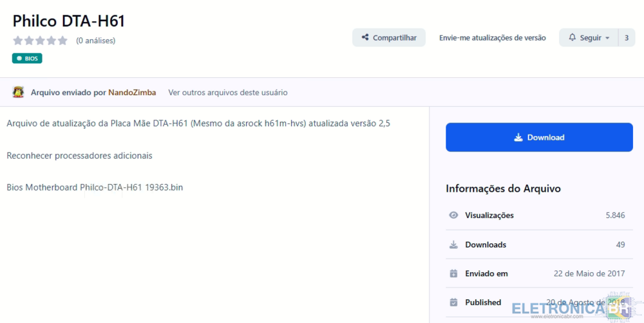Click NandoZimba's avatar image
This screenshot has width=644, height=323.
(x=18, y=92)
